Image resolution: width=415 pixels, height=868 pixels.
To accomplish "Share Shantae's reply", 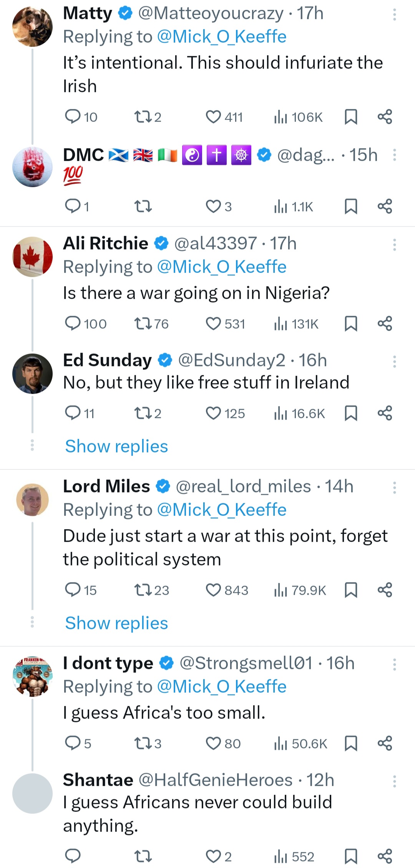I will 385,856.
